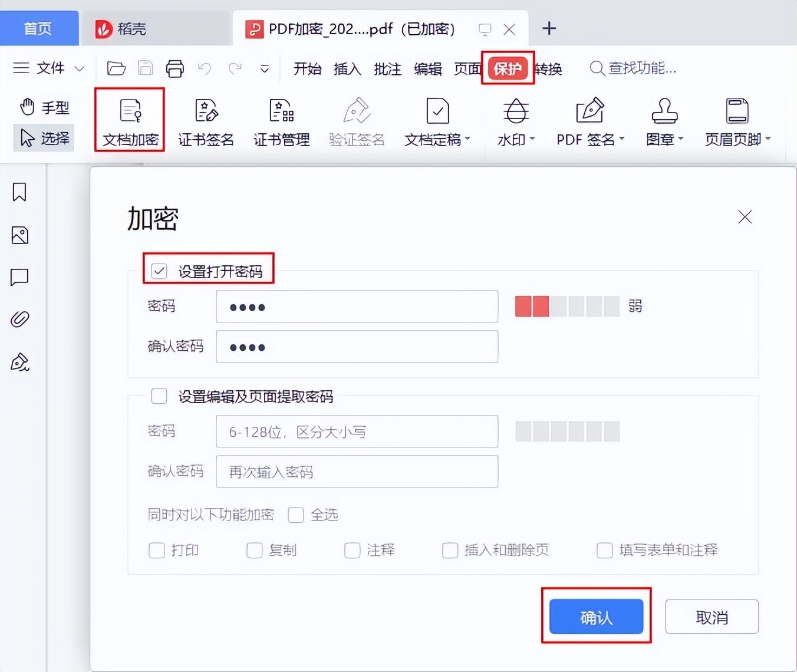Switch to the 插入 ribbon tab
This screenshot has width=797, height=672.
[x=347, y=69]
